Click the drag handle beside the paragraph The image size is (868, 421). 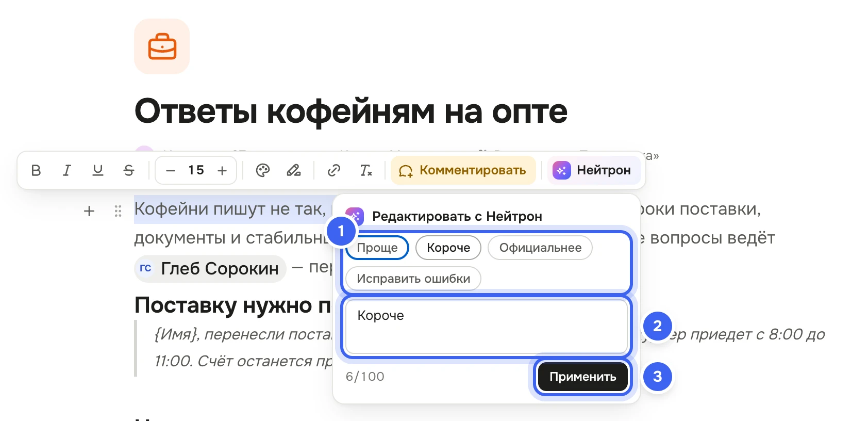click(118, 211)
